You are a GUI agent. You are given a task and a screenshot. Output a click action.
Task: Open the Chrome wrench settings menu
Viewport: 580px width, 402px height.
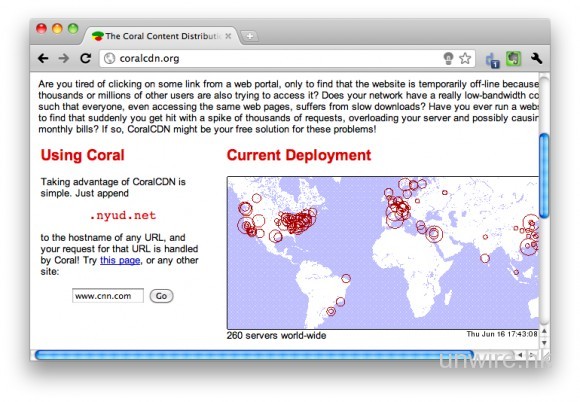tap(536, 58)
